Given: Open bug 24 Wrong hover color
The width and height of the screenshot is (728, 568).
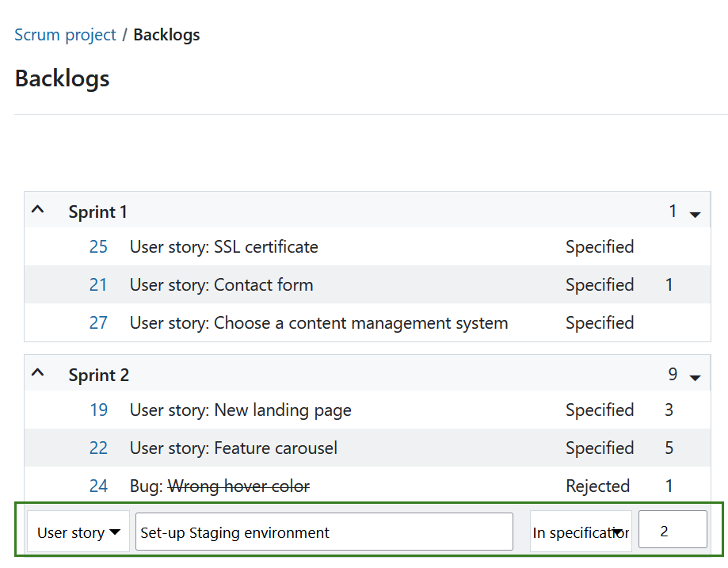Looking at the screenshot, I should 98,486.
